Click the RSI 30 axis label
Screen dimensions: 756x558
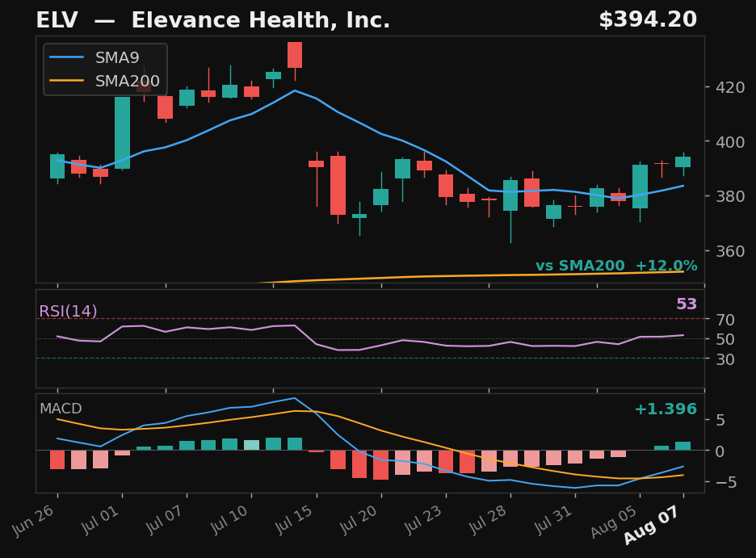pyautogui.click(x=724, y=359)
